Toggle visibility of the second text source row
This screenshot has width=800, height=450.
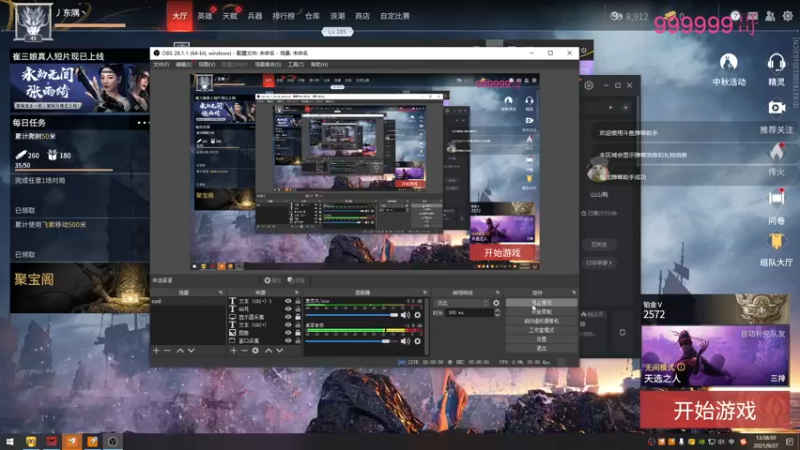288,309
